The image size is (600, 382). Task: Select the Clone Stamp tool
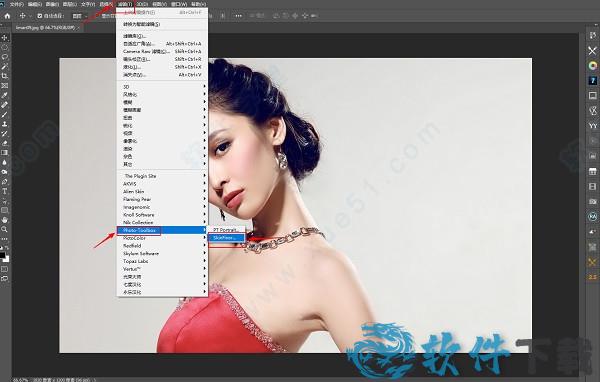click(5, 124)
